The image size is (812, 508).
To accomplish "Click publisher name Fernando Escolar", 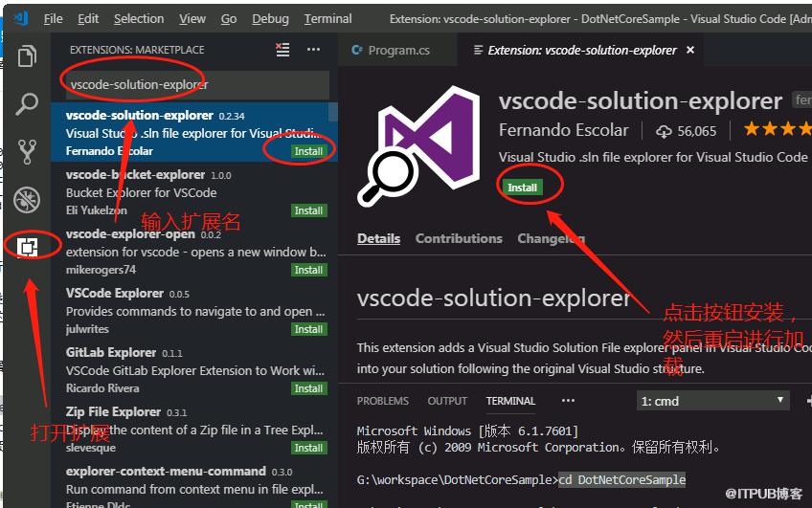I will click(563, 130).
